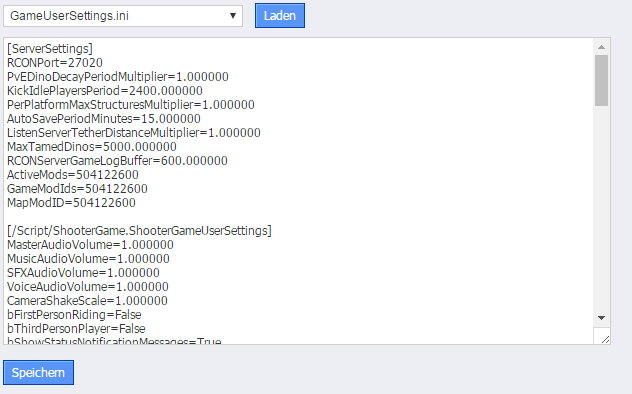This screenshot has height=394, width=632.
Task: Click the bFirstPersonRiding=False line
Action: pos(74,315)
